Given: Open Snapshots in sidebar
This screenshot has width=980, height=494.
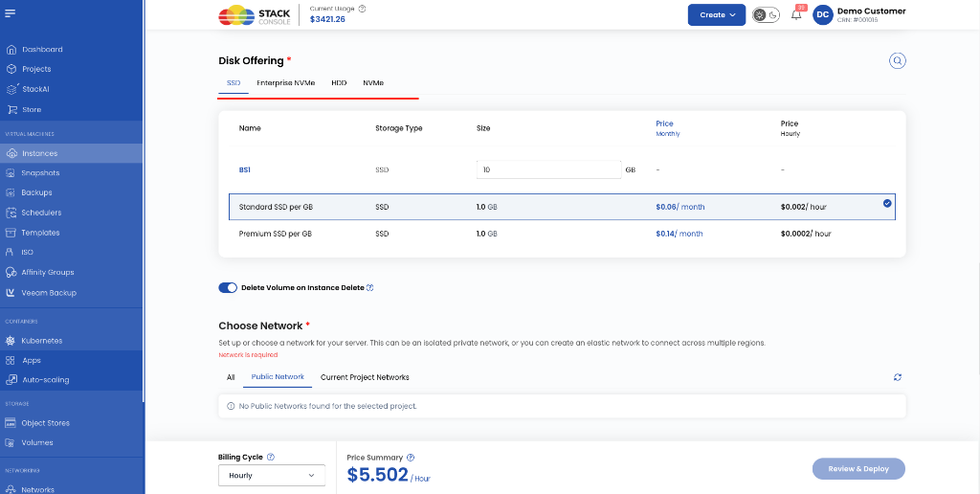Looking at the screenshot, I should (40, 172).
